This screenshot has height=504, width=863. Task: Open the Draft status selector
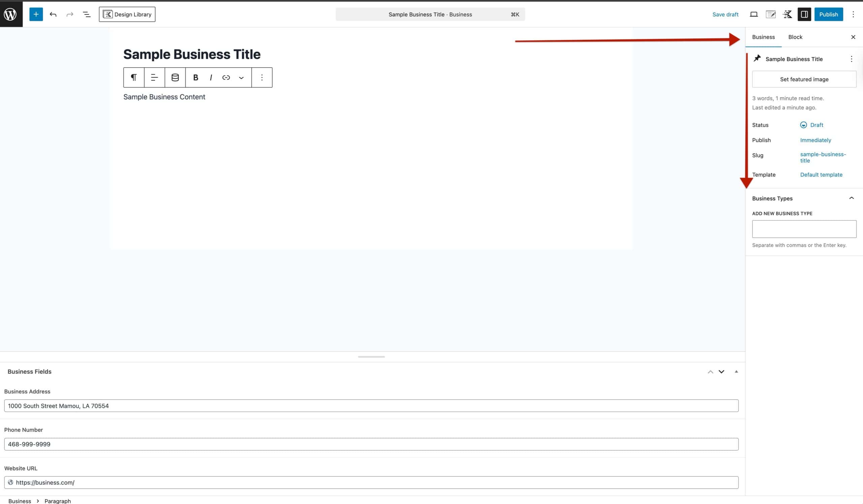(x=812, y=125)
